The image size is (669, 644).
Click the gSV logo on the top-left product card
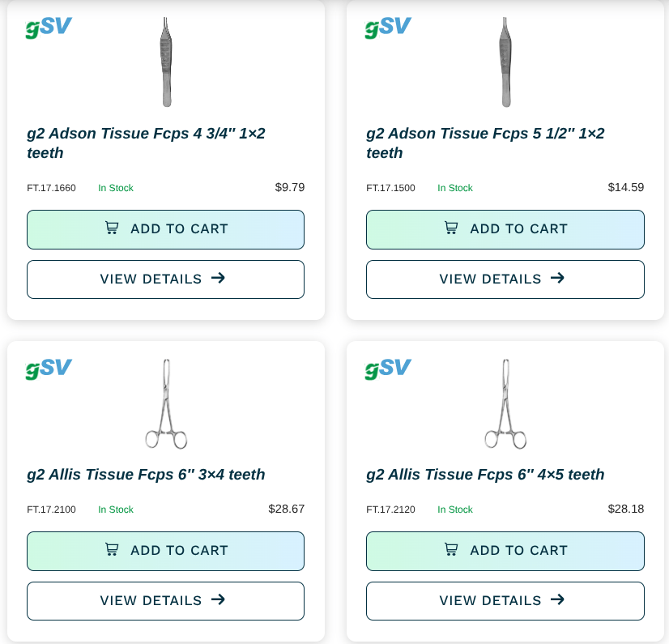click(48, 27)
